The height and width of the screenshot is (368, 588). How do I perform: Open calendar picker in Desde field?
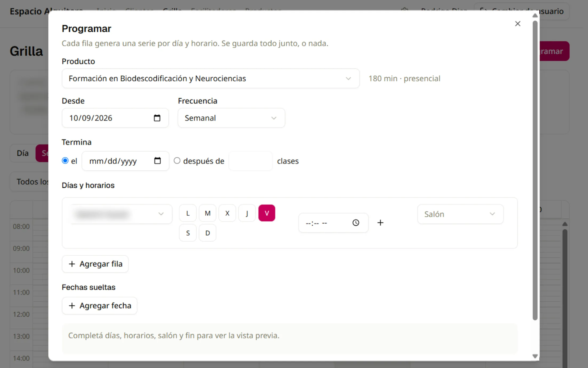(157, 118)
